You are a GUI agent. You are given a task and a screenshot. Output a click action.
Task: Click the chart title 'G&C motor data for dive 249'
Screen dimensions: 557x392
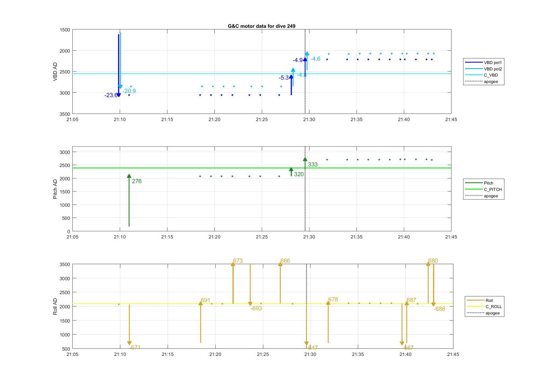[261, 26]
